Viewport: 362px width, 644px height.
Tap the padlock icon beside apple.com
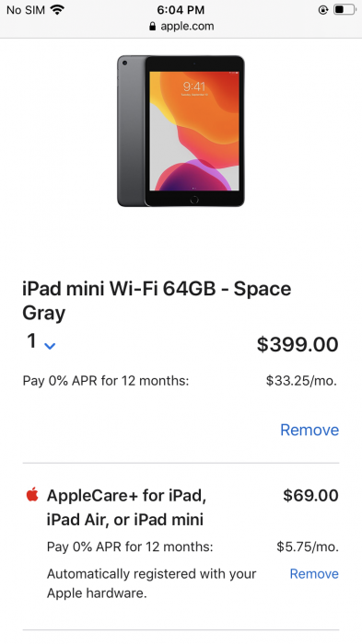click(x=153, y=27)
